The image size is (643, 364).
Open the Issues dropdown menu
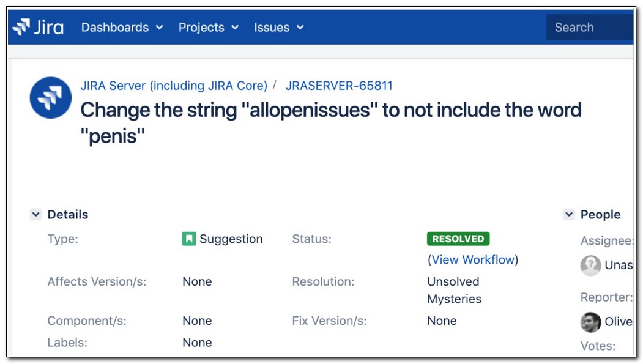click(278, 28)
